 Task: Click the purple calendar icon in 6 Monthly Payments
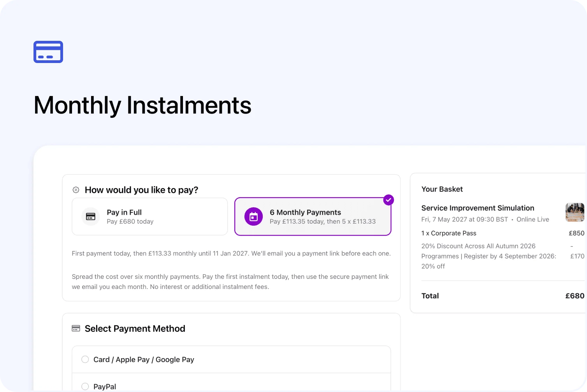tap(253, 217)
